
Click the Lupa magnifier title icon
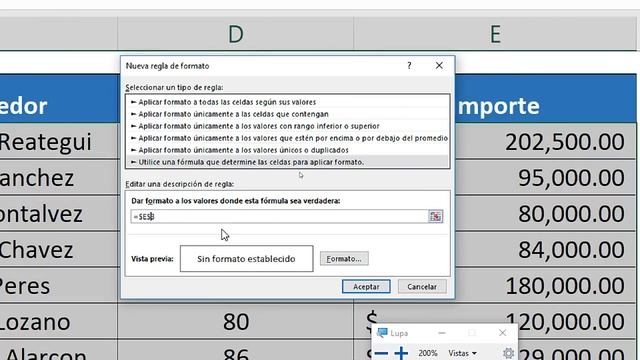coord(382,333)
